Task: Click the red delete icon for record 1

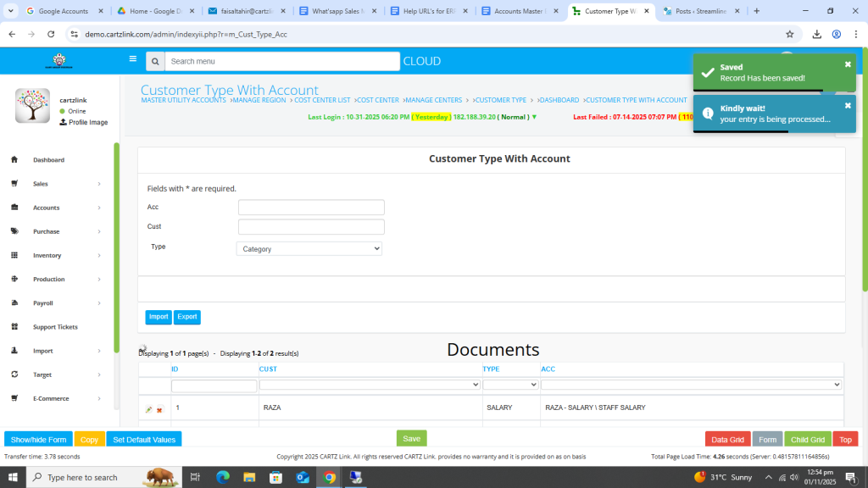Action: pos(159,410)
